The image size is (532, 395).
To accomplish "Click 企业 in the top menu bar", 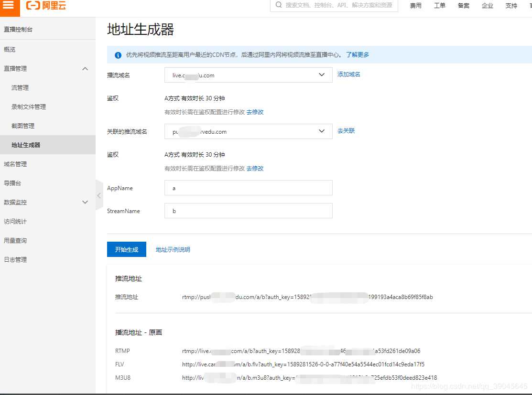I will [487, 6].
